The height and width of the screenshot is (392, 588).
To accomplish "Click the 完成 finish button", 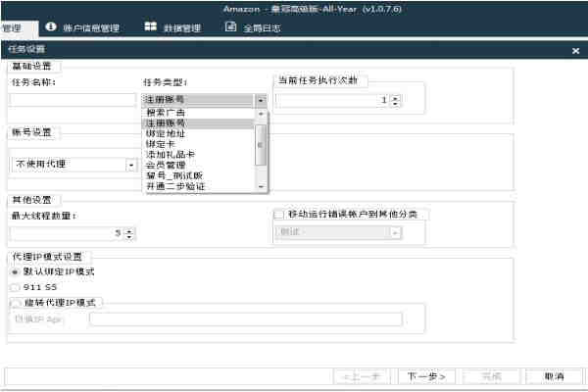I will pyautogui.click(x=491, y=376).
